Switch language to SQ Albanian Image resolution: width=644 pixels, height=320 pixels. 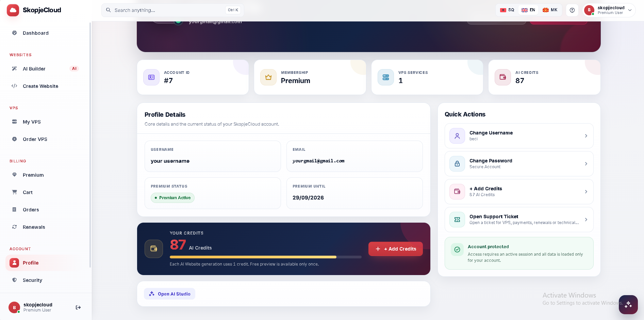point(507,10)
